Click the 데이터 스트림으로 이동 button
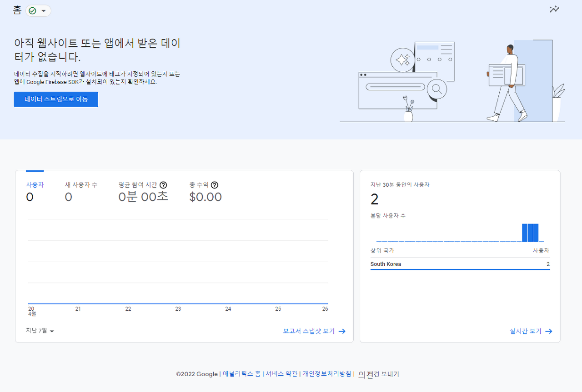The image size is (582, 392). tap(55, 99)
